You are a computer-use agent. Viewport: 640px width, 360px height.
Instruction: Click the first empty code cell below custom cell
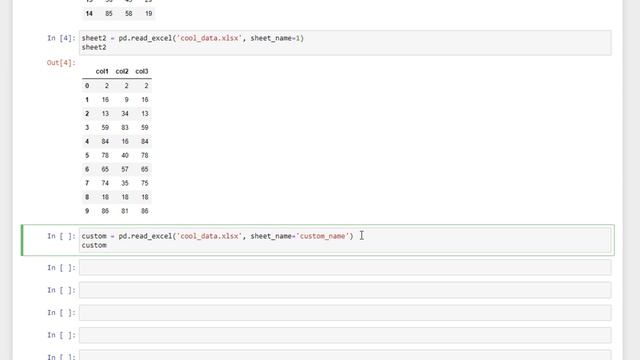(345, 268)
